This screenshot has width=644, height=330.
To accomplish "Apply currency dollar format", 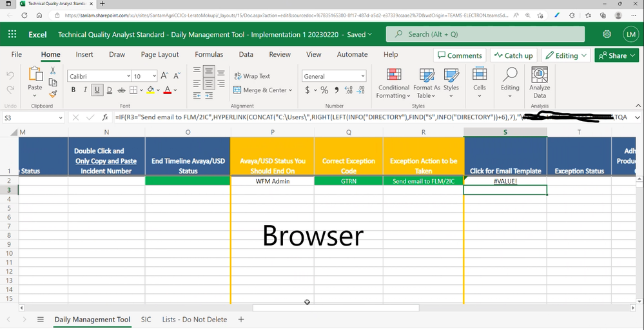I will pyautogui.click(x=307, y=90).
